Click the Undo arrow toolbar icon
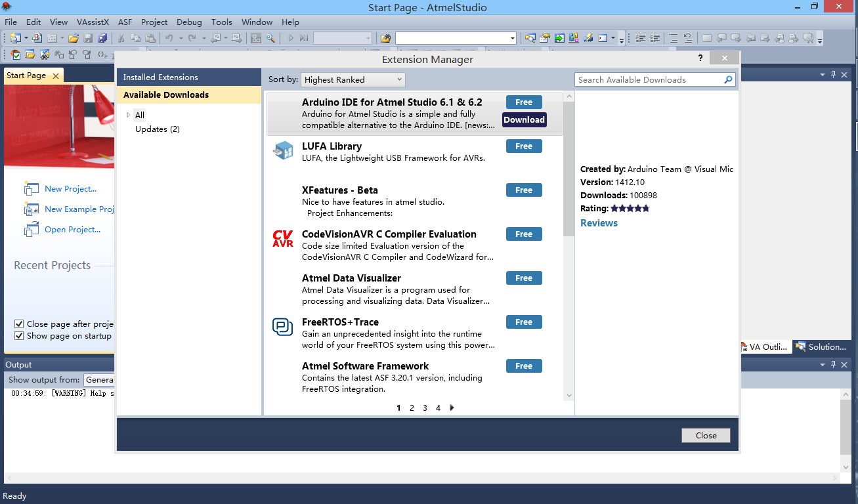Image resolution: width=858 pixels, height=504 pixels. tap(169, 38)
